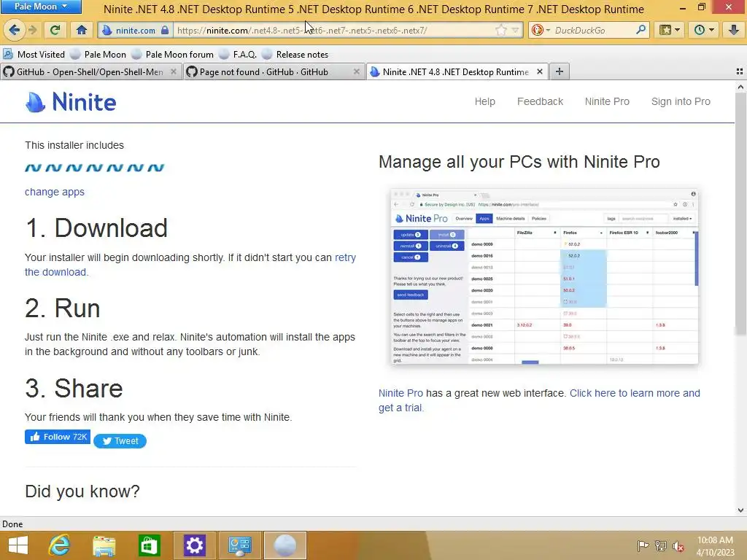The height and width of the screenshot is (560, 747).
Task: Open the Action Center flag tray icon
Action: [643, 545]
